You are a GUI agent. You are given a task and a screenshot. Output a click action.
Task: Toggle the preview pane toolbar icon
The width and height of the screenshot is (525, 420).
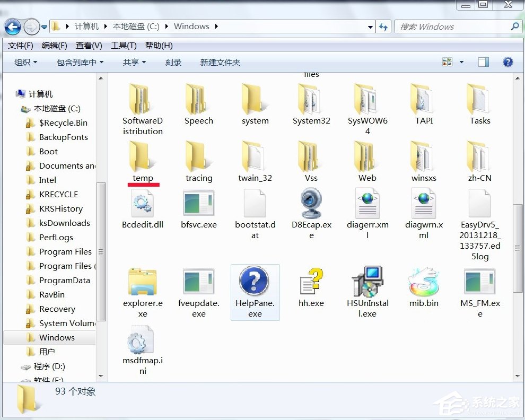[x=483, y=62]
